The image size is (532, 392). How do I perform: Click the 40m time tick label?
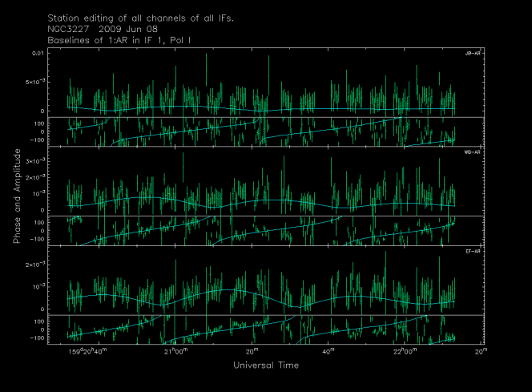click(x=328, y=351)
